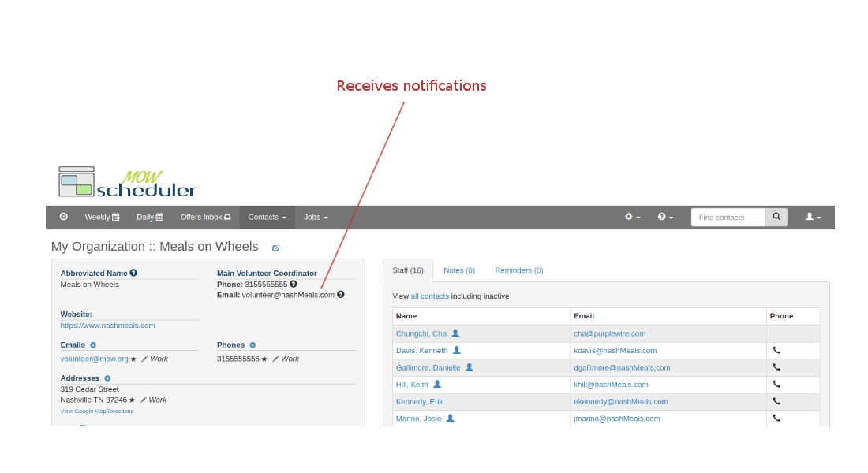Email khill@nashMeals.com
This screenshot has height=473, width=868.
click(x=611, y=385)
